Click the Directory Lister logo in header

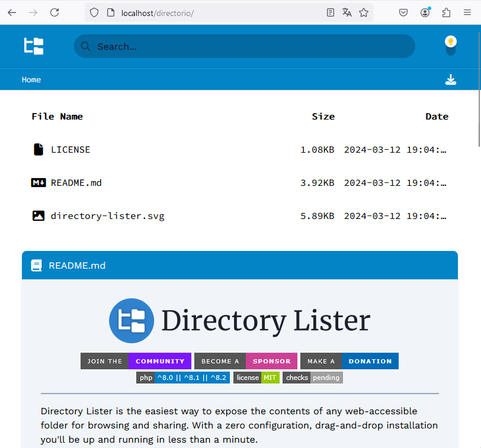pos(34,46)
